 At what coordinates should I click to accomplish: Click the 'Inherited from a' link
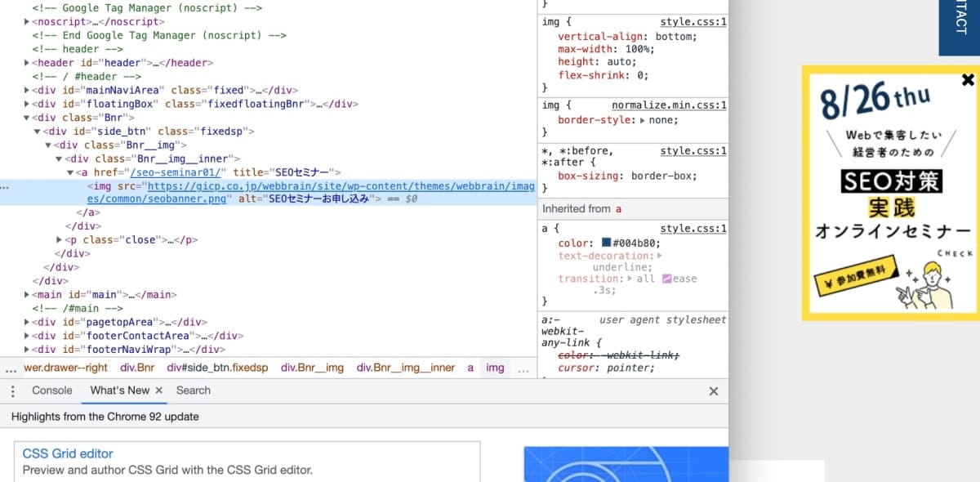click(x=618, y=209)
